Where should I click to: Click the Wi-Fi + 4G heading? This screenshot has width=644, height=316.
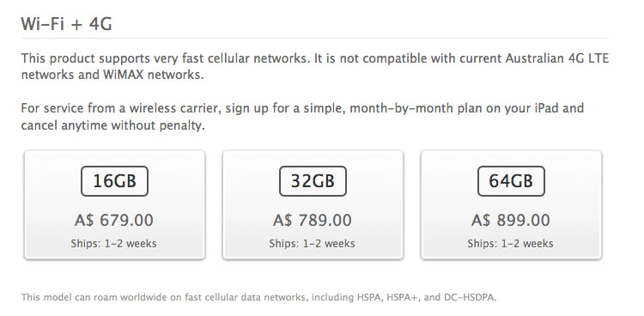click(x=66, y=24)
